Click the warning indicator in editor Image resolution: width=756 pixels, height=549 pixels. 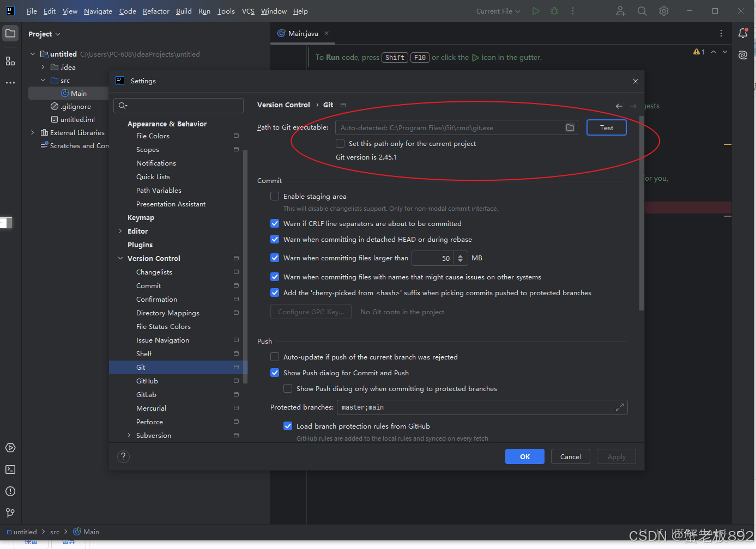[x=699, y=52]
